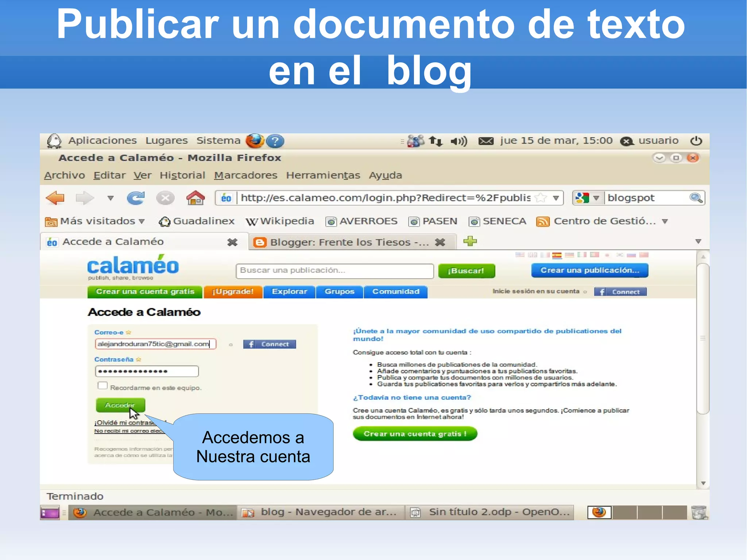This screenshot has height=560, width=747.
Task: Click Crear una publicación button
Action: pyautogui.click(x=590, y=270)
